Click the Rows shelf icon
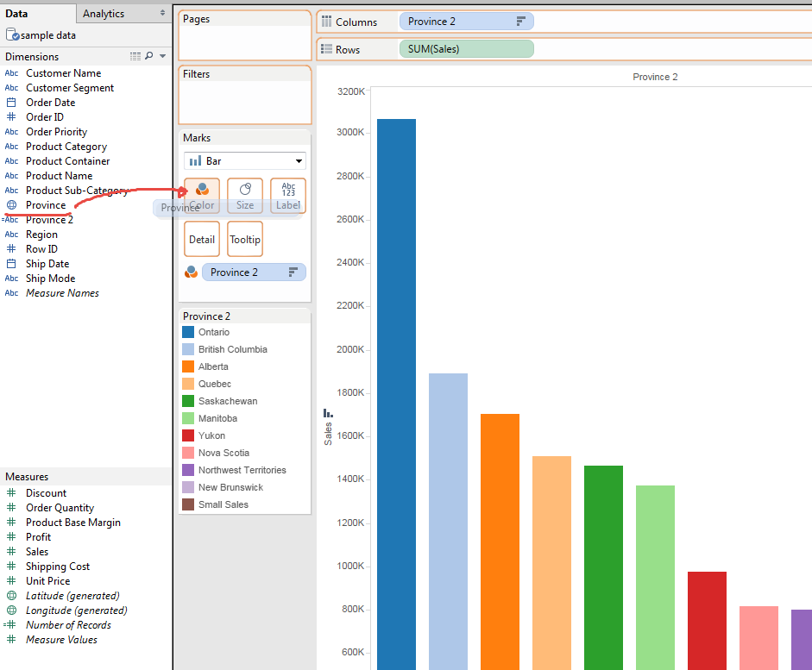The height and width of the screenshot is (670, 812). point(326,48)
